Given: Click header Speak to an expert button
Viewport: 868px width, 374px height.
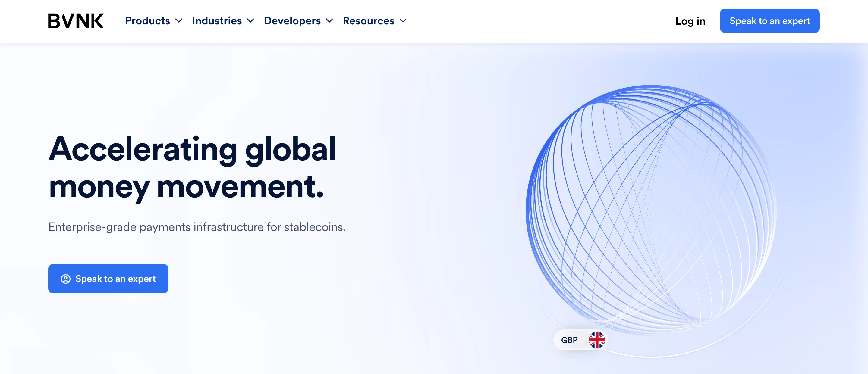Looking at the screenshot, I should 770,21.
